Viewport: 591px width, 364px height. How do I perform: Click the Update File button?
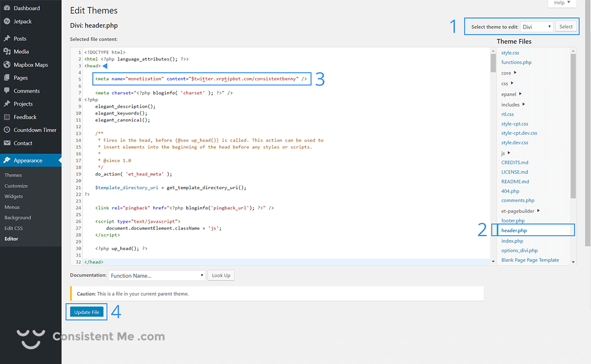[87, 312]
